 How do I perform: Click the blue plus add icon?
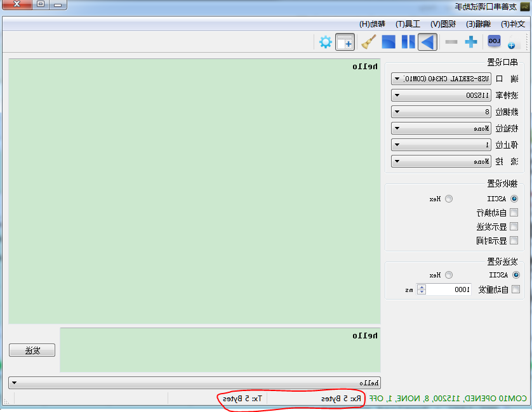[471, 42]
